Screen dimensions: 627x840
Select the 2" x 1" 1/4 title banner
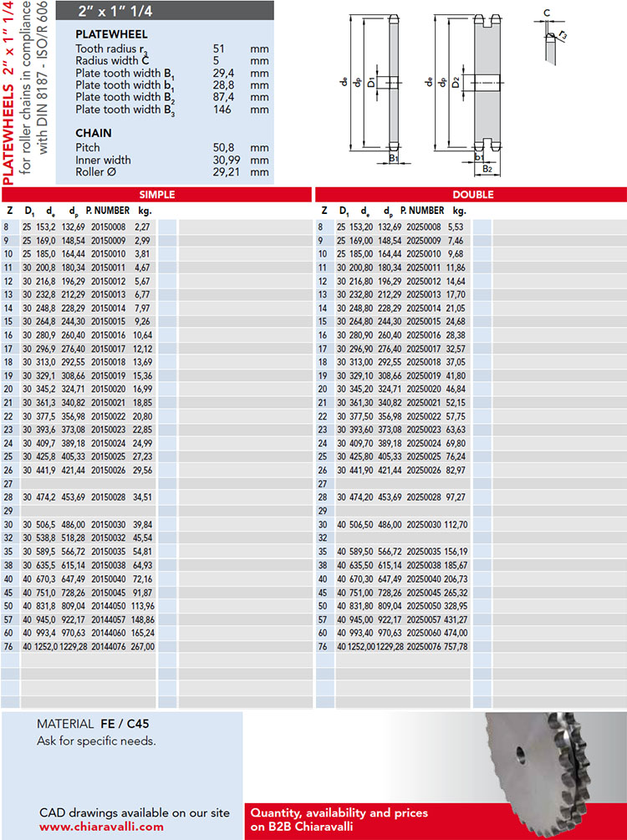click(x=165, y=10)
